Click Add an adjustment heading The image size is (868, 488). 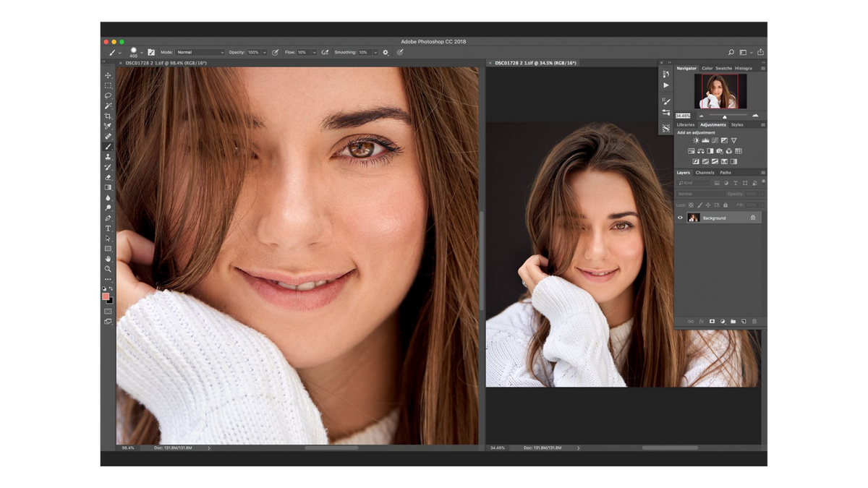(x=697, y=132)
